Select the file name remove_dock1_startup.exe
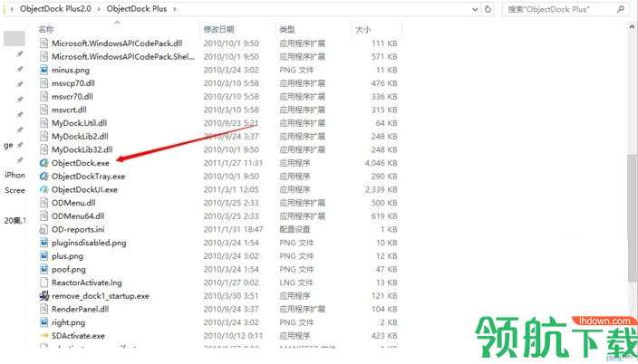This screenshot has height=364, width=638. point(101,296)
